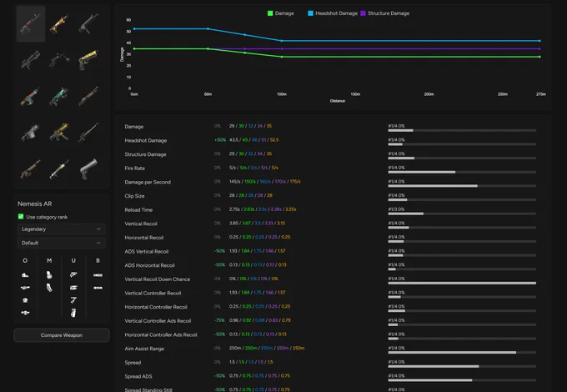Image resolution: width=567 pixels, height=392 pixels.
Task: Click the Distance axis label on chart
Action: (x=338, y=101)
